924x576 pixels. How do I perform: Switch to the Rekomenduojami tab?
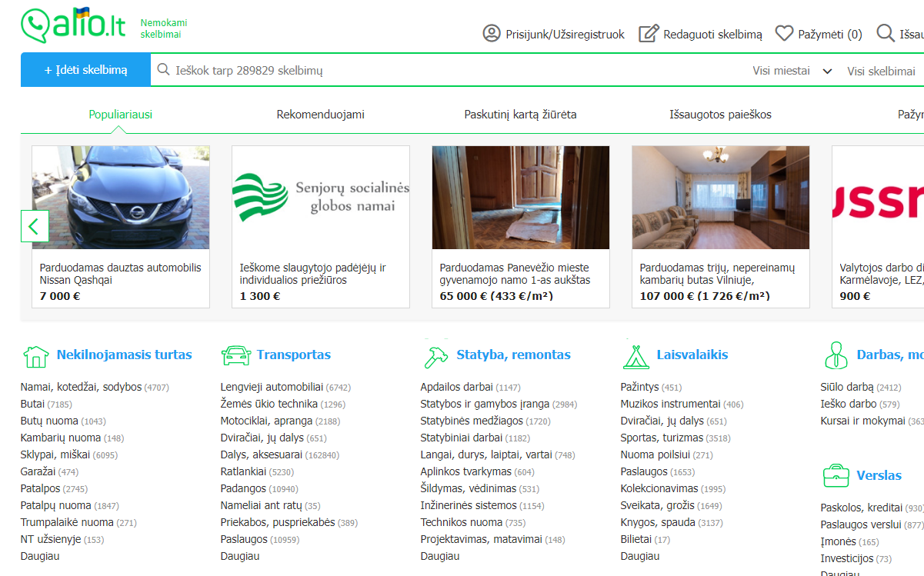coord(321,115)
